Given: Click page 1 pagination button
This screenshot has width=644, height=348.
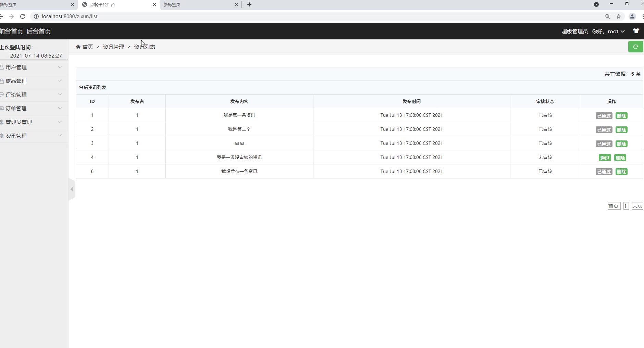Looking at the screenshot, I should point(626,206).
